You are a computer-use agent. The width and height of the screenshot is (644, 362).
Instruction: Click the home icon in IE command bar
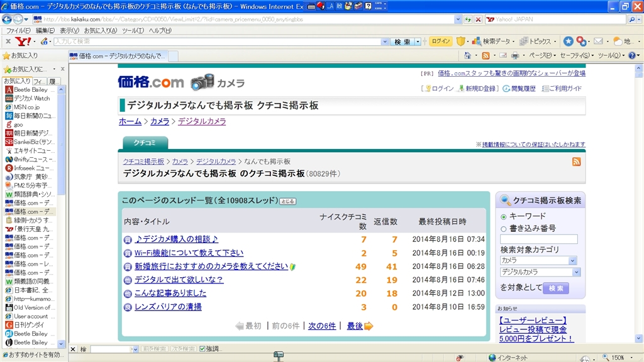[x=467, y=56]
